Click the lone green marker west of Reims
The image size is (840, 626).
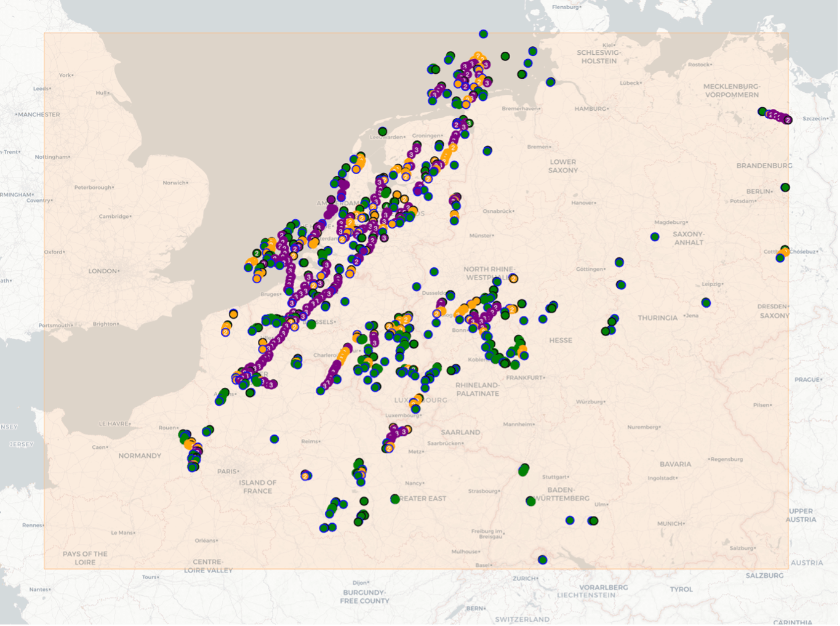(x=274, y=439)
